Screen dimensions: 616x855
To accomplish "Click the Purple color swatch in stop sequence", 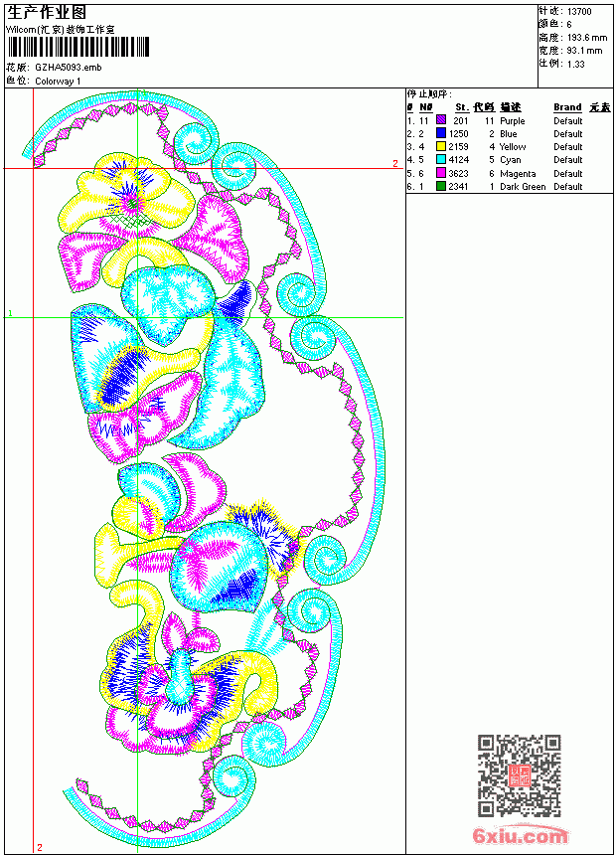I will 441,120.
